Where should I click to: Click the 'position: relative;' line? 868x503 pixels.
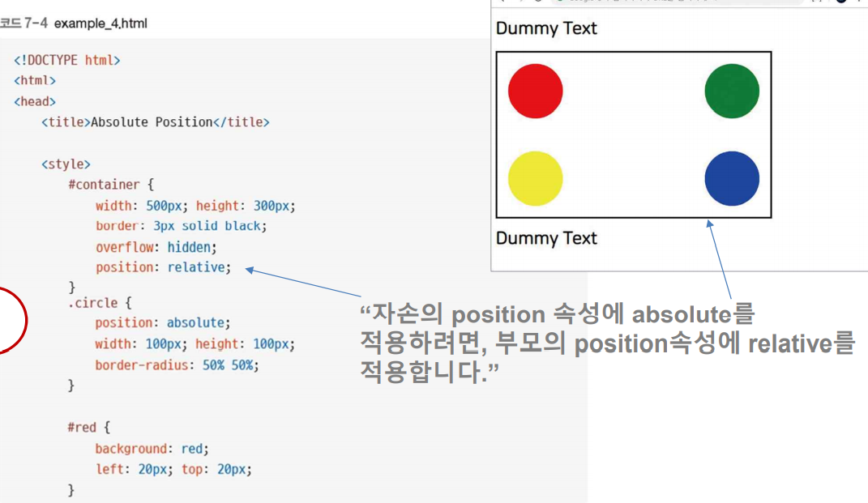[x=163, y=267]
